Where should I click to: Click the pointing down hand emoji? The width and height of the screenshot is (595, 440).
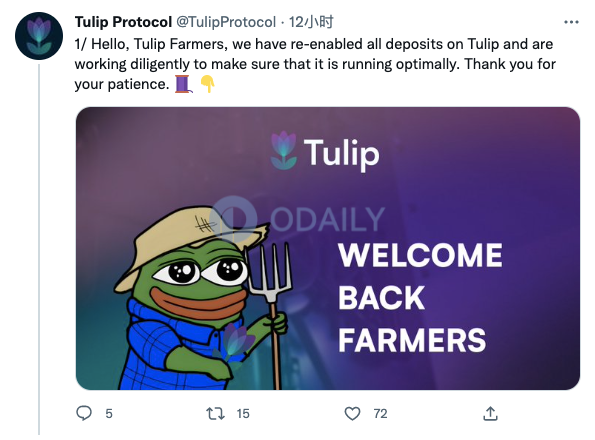(207, 84)
